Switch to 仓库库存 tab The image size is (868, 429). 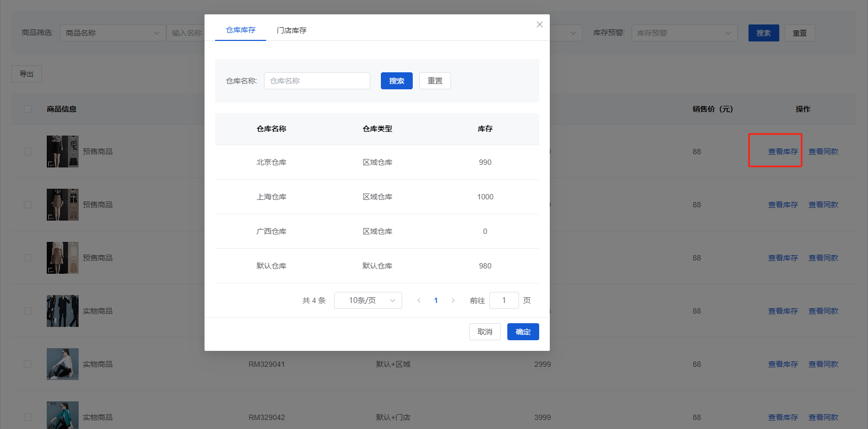point(241,30)
